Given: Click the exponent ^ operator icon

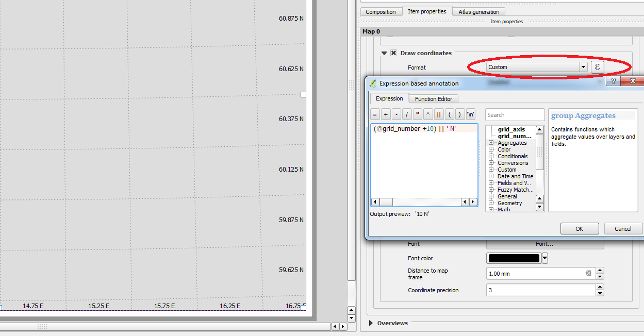Looking at the screenshot, I should [428, 114].
